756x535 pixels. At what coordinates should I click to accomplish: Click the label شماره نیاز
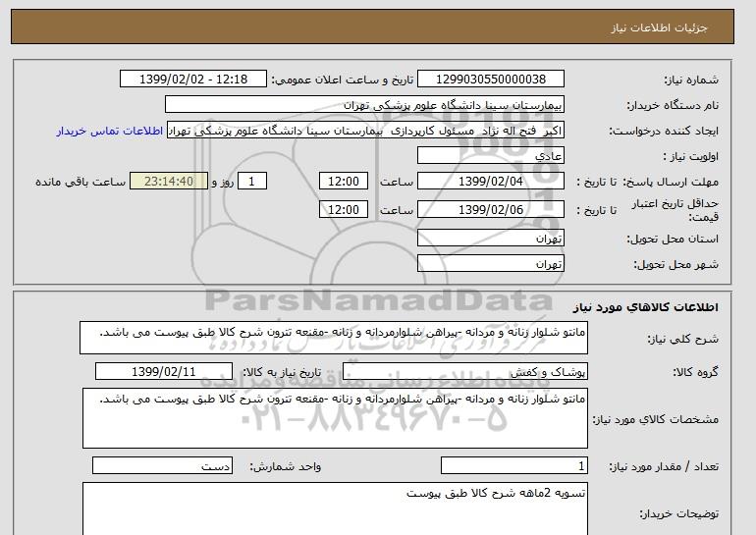click(691, 80)
